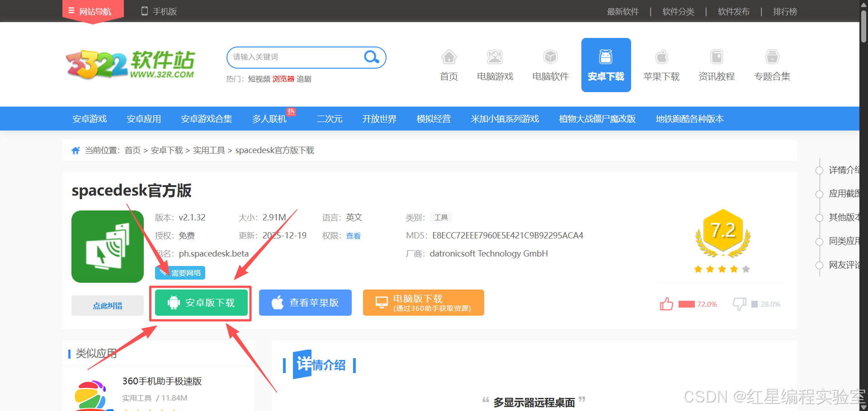Click the 3322软件站 site logo
The height and width of the screenshot is (411, 868).
point(131,64)
